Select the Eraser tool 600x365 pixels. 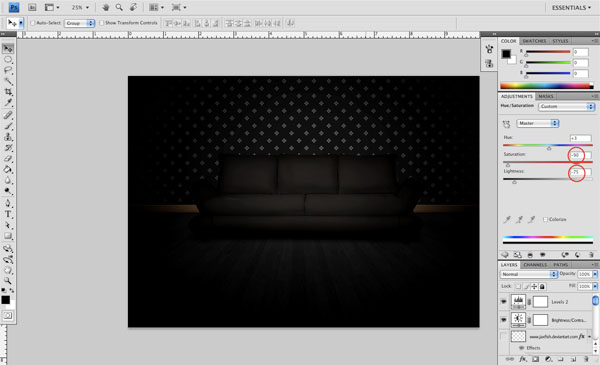point(8,158)
